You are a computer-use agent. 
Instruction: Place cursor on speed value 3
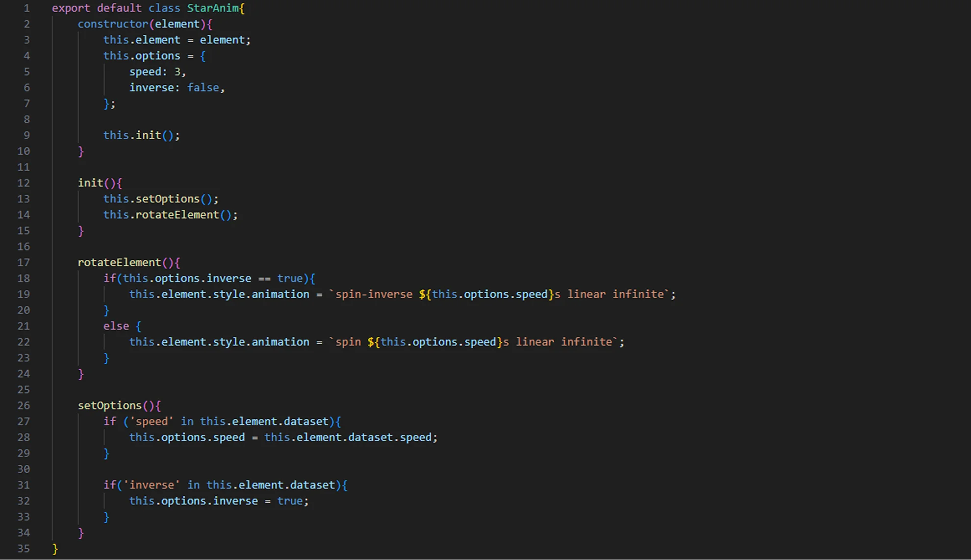[177, 72]
